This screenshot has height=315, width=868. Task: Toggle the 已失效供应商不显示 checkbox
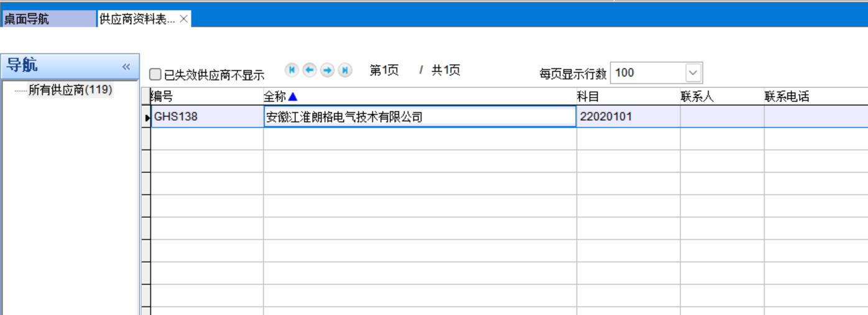tap(155, 75)
